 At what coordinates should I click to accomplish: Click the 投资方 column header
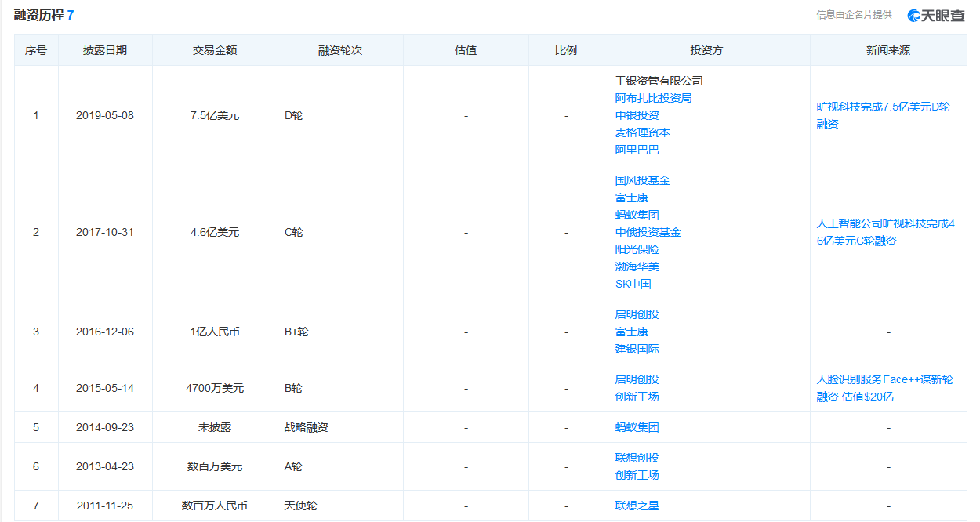click(x=706, y=50)
